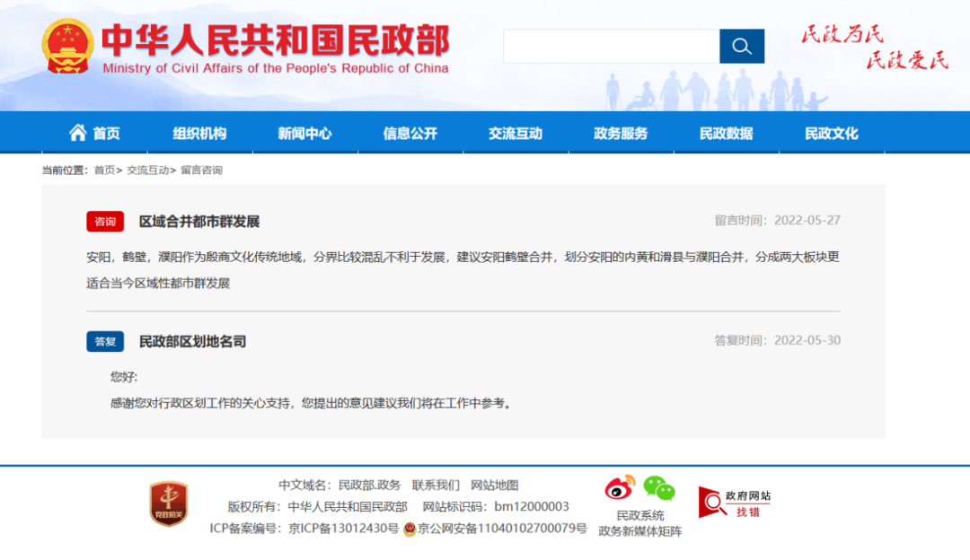Image resolution: width=970 pixels, height=560 pixels.
Task: Click the 政务新媒体矩阵 label
Action: 640,531
